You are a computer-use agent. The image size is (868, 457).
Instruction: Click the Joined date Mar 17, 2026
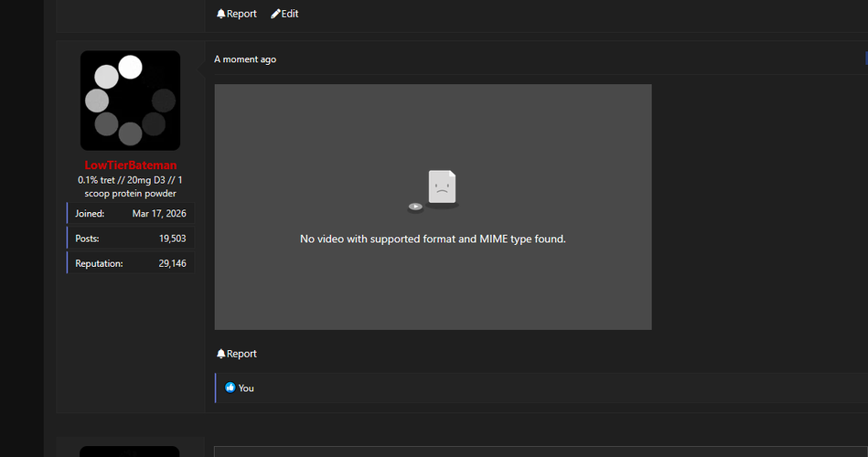159,214
